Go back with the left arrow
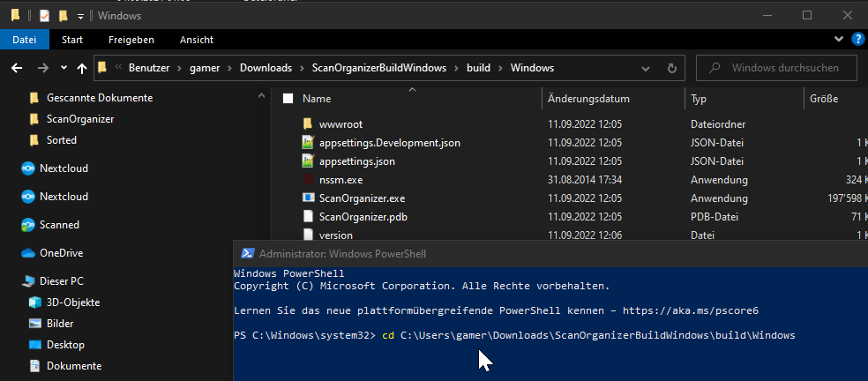The height and width of the screenshot is (381, 868). [17, 68]
